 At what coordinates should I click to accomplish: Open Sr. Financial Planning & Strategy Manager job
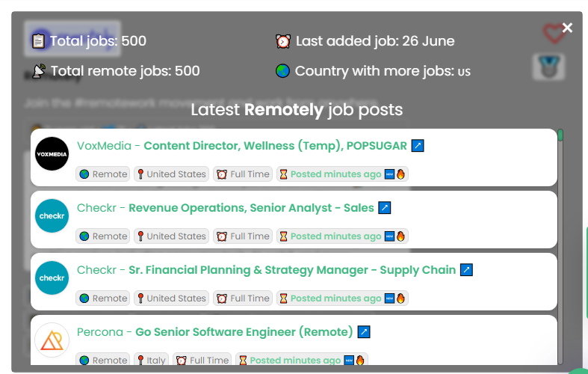click(x=292, y=270)
